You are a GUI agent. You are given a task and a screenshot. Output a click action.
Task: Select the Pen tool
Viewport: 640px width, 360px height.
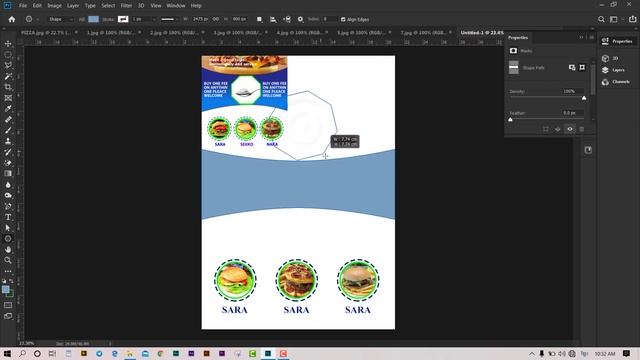[x=8, y=206]
